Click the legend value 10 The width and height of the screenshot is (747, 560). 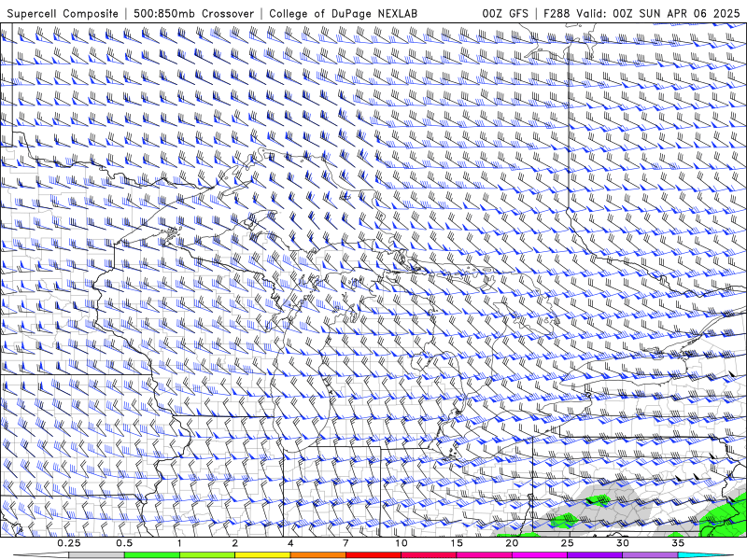pyautogui.click(x=402, y=543)
